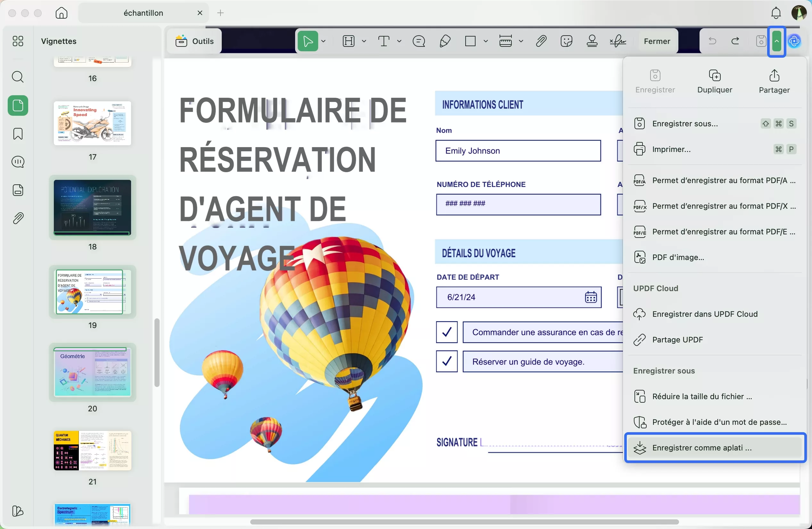This screenshot has height=529, width=812.
Task: Select 'Imprimer' from the save menu
Action: (670, 149)
